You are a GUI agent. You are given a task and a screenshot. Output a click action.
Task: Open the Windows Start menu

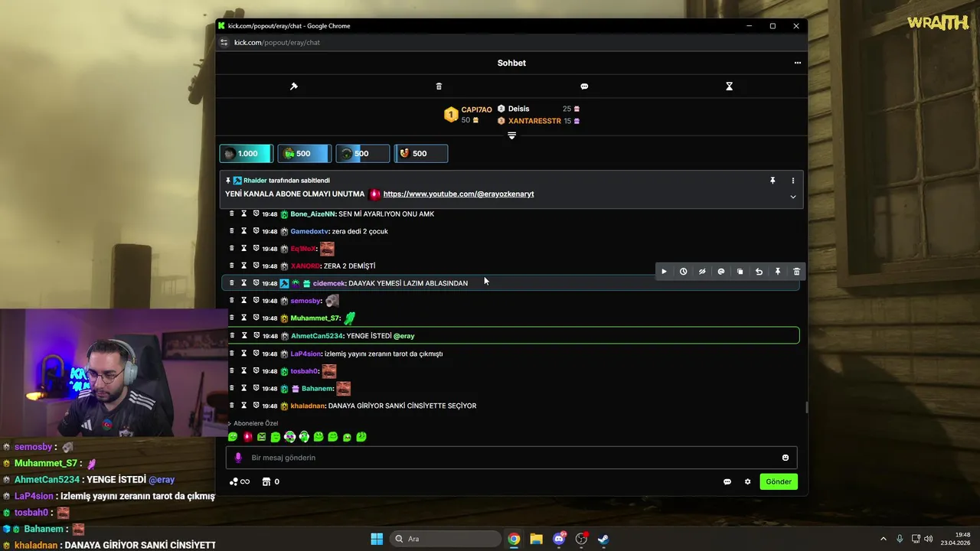[x=377, y=539]
